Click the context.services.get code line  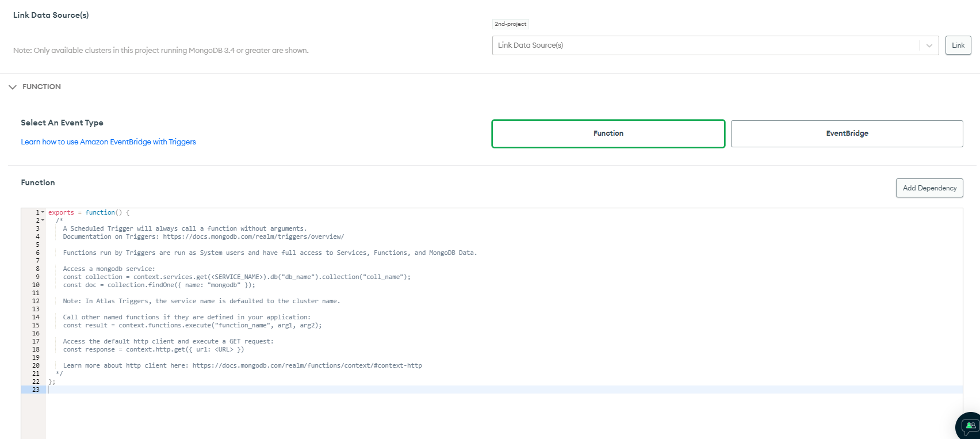pos(237,277)
